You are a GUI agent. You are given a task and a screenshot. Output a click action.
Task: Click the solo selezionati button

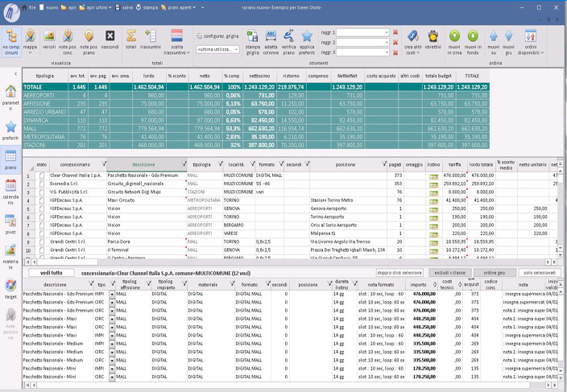(539, 274)
